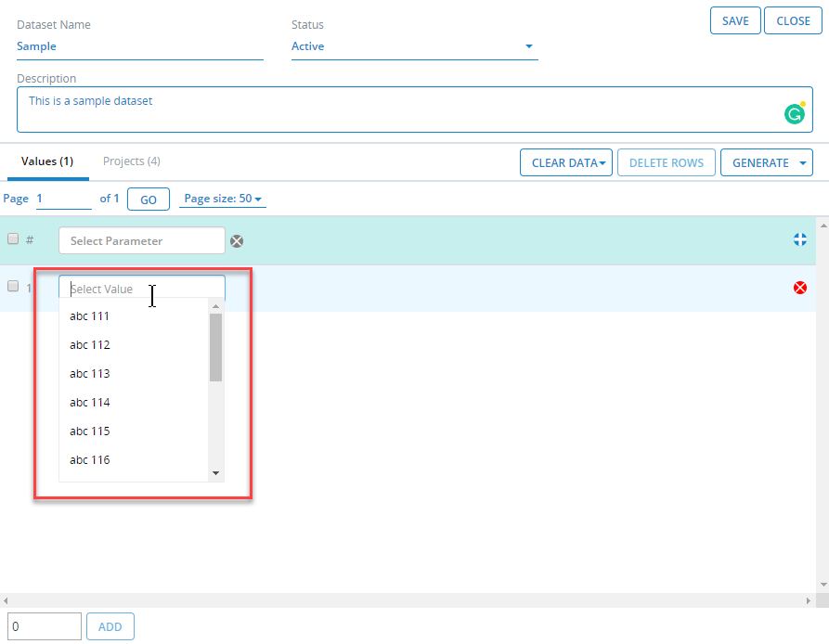Select the Values (1) tab
This screenshot has height=644, width=829.
click(x=47, y=161)
